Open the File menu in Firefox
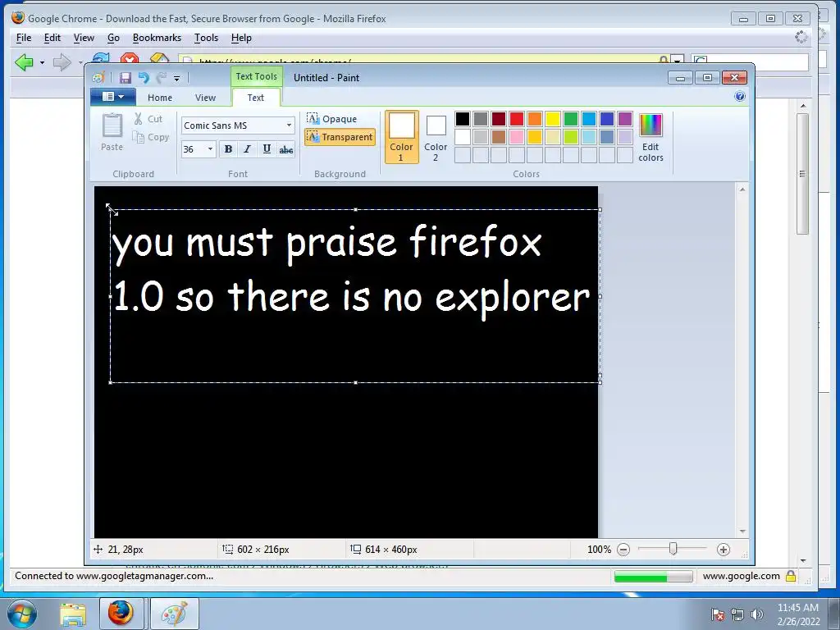Viewport: 840px width, 630px height. click(x=24, y=38)
